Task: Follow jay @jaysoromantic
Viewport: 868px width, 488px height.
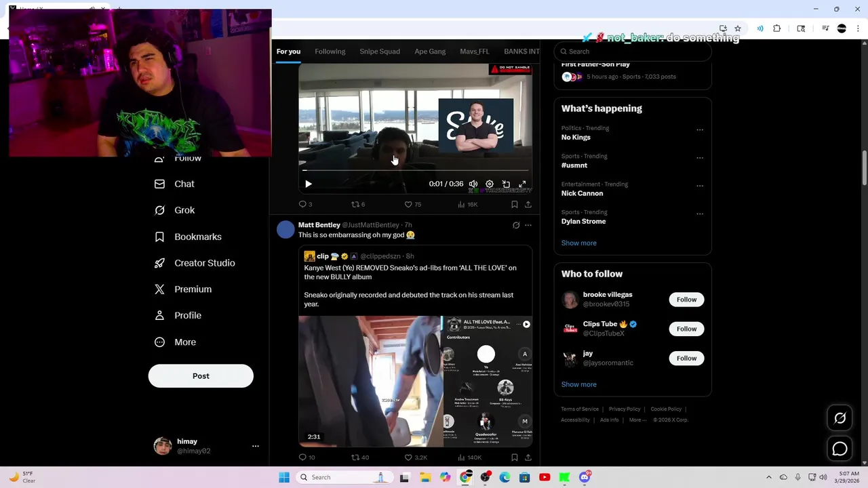Action: coord(686,358)
